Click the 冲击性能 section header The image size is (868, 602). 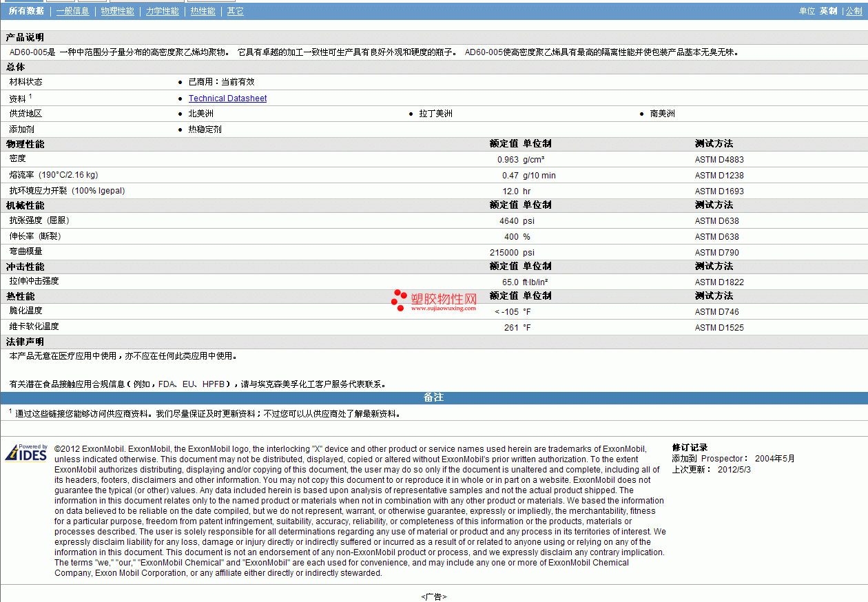25,267
